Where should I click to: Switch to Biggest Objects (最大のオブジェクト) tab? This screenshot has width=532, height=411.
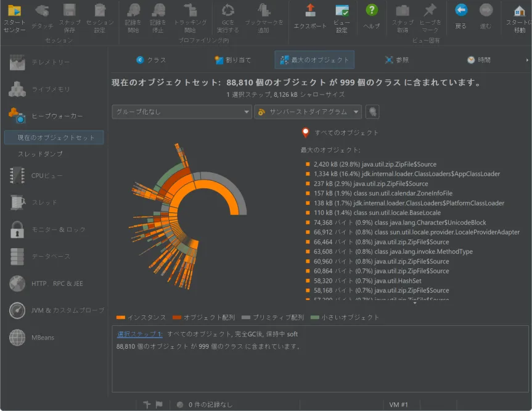(314, 60)
